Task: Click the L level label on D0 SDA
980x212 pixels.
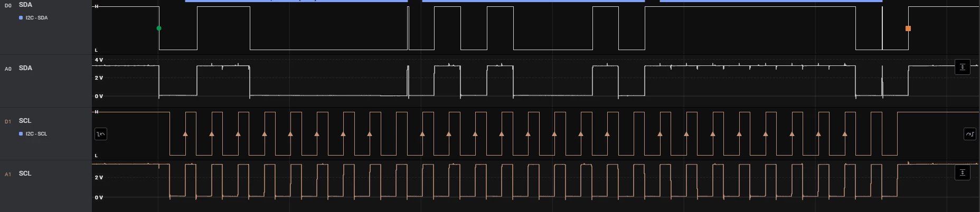Action: pos(96,50)
